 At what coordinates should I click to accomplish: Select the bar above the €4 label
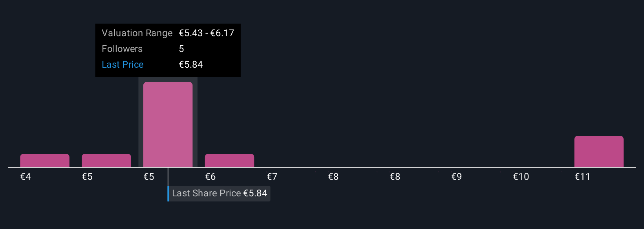[x=45, y=161]
